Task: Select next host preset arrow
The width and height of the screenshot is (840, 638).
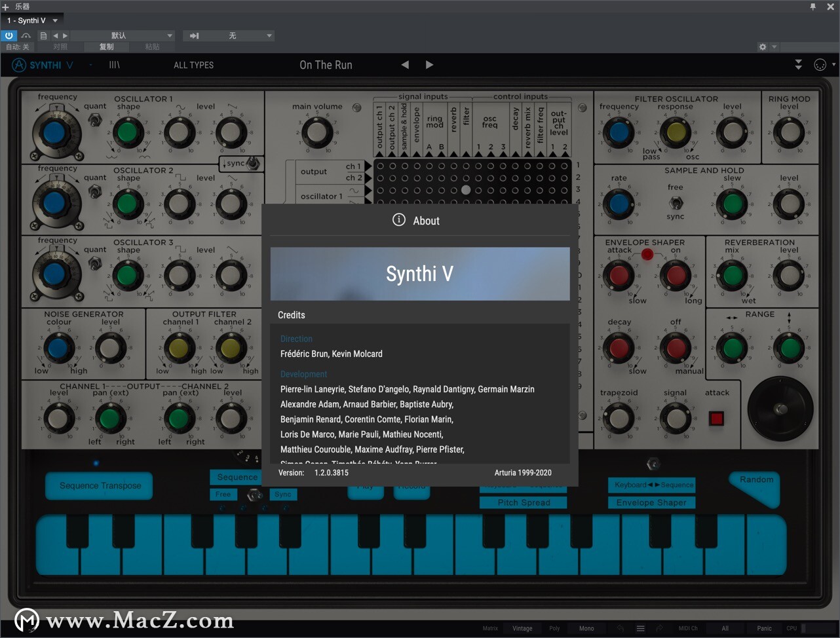Action: tap(65, 35)
